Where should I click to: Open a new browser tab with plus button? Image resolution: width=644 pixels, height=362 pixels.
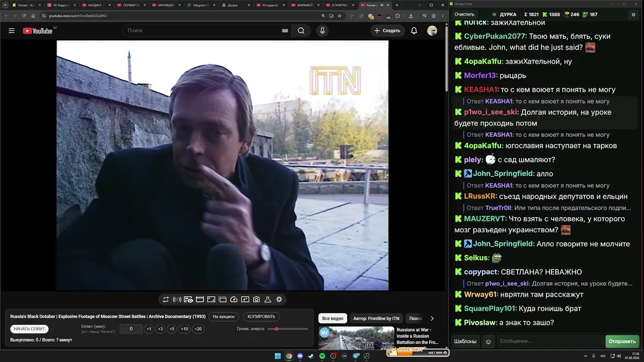397,5
